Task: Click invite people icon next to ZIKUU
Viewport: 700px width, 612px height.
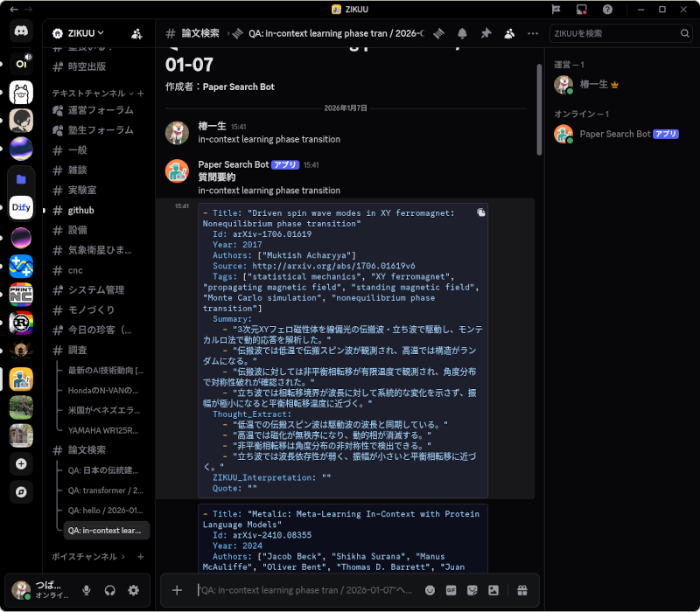Action: pyautogui.click(x=136, y=33)
